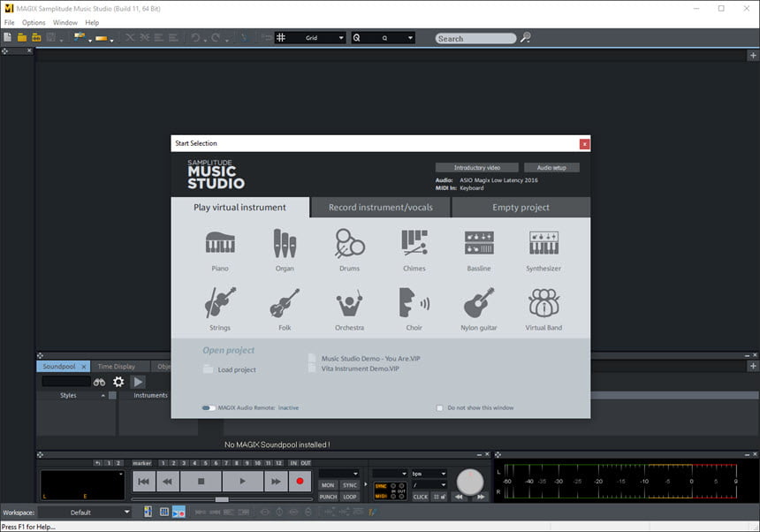The height and width of the screenshot is (532, 760).
Task: Check 'Do not show this window'
Action: coord(439,408)
